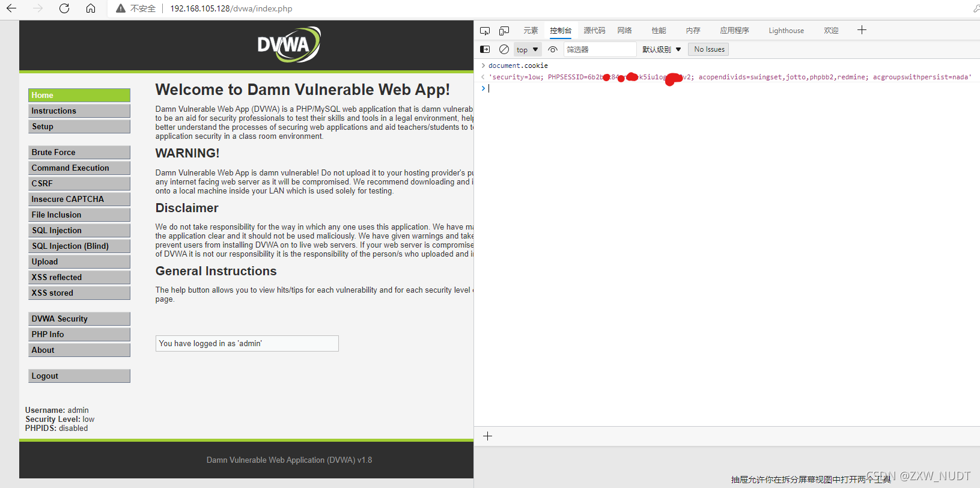Viewport: 980px width, 488px height.
Task: Click the 筛选器 filter input field
Action: [600, 49]
